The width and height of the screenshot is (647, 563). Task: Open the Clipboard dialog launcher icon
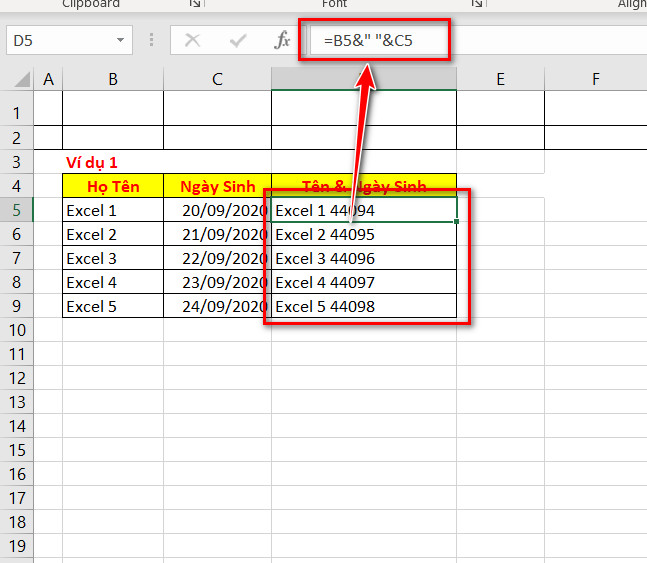pos(195,3)
